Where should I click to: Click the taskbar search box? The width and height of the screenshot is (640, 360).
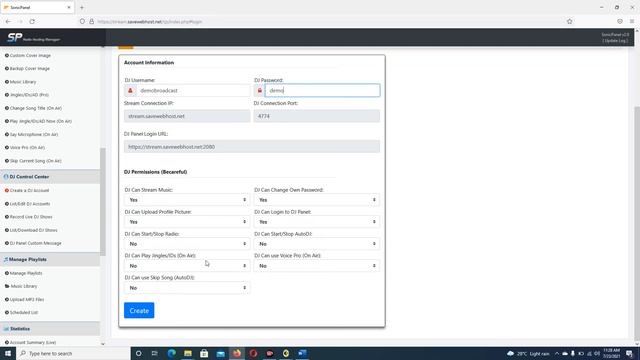tap(73, 353)
